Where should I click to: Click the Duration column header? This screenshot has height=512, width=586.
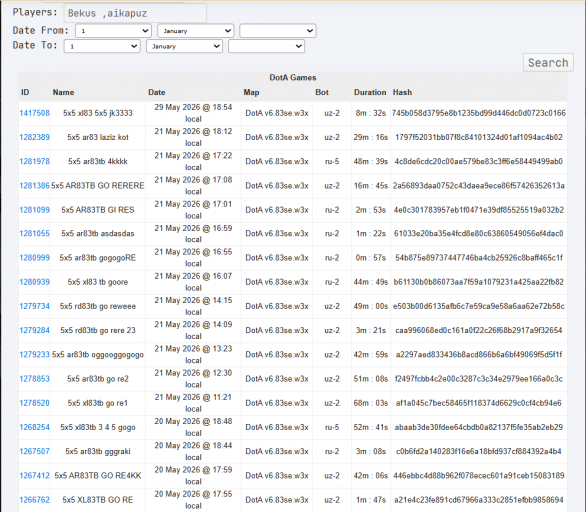[x=370, y=92]
